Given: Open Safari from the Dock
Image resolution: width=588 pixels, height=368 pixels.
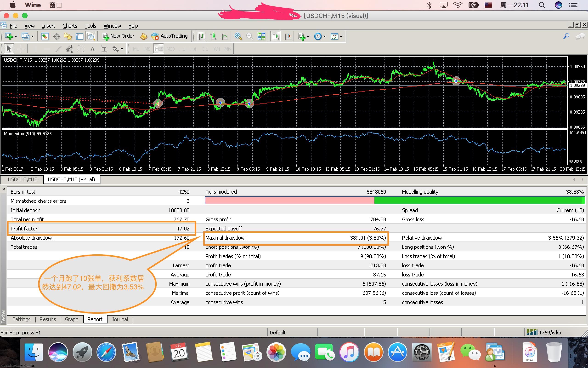Looking at the screenshot, I should (106, 352).
